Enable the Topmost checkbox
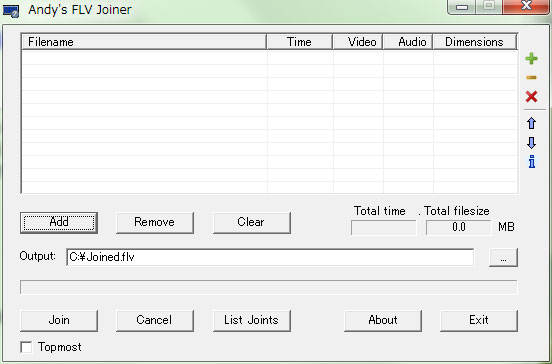The image size is (552, 364). pyautogui.click(x=26, y=347)
